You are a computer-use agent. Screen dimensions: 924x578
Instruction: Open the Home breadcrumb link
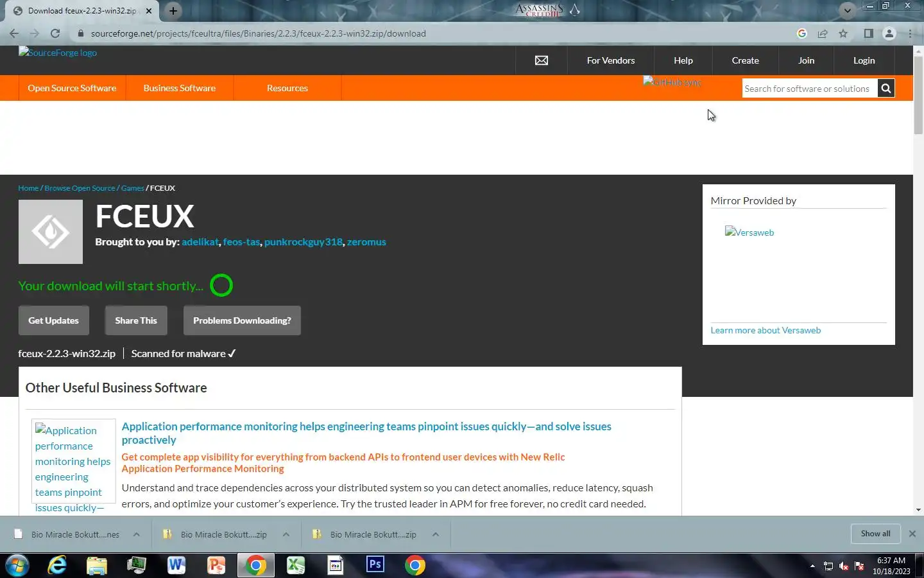click(x=28, y=188)
